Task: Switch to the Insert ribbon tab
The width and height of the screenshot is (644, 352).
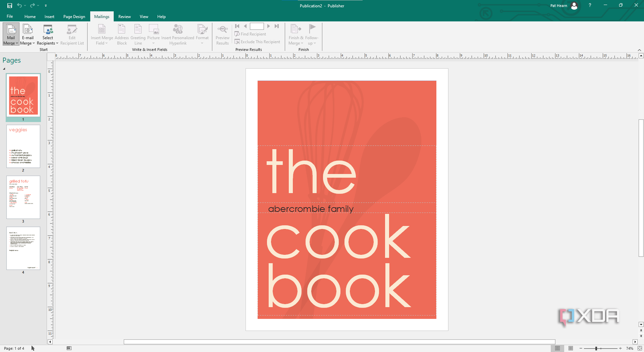Action: (x=50, y=16)
